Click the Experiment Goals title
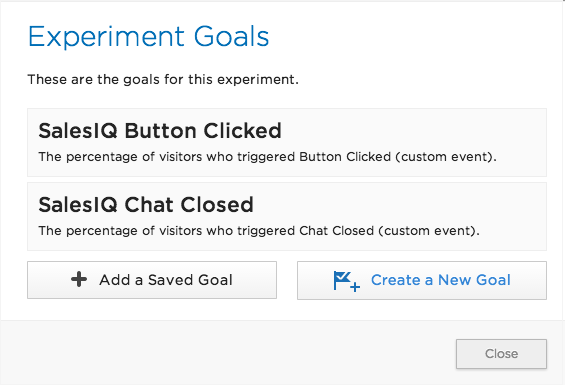 click(148, 37)
